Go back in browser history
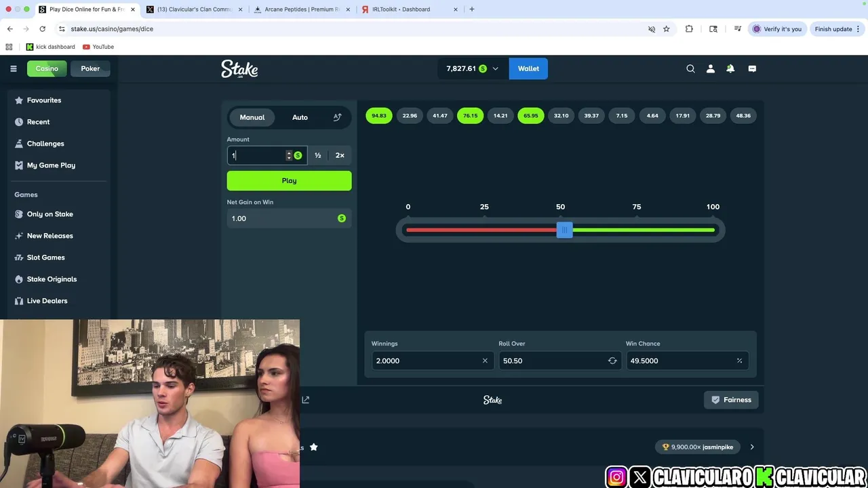The height and width of the screenshot is (488, 868). 9,29
